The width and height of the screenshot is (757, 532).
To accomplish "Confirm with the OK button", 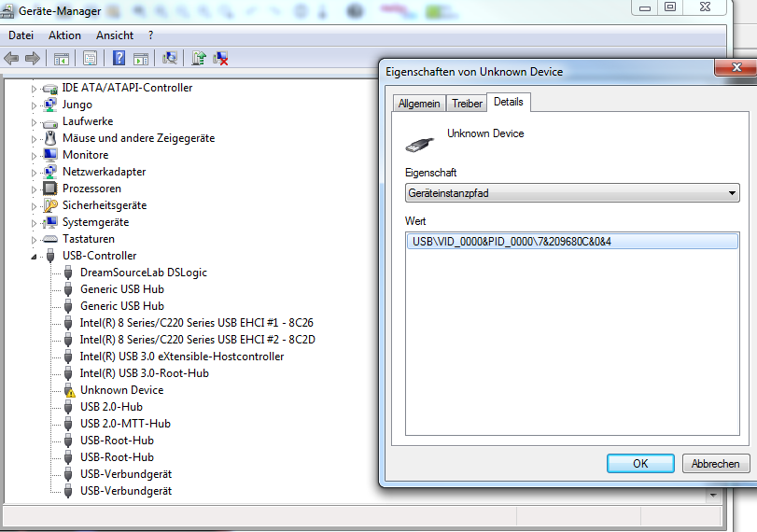I will coord(640,464).
